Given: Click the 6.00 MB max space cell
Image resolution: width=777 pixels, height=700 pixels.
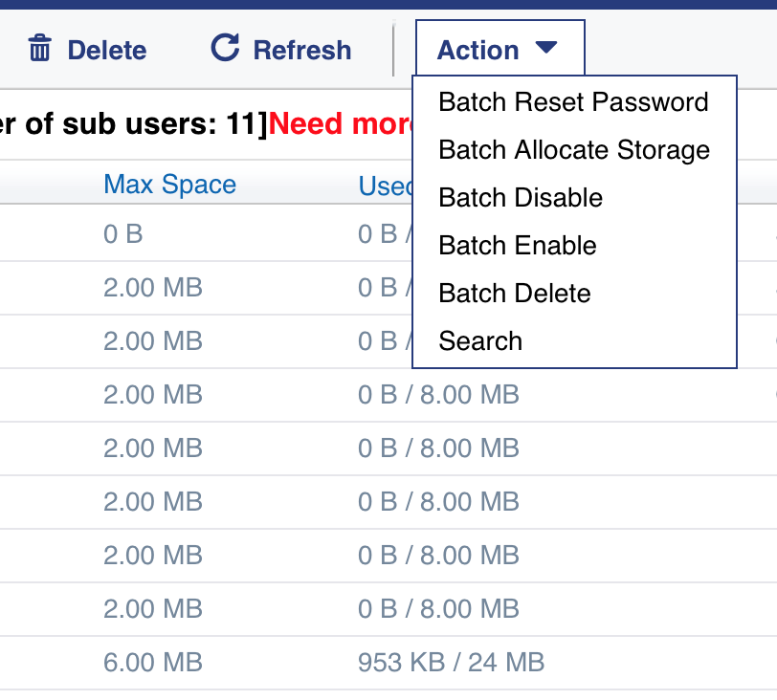Looking at the screenshot, I should [x=153, y=662].
